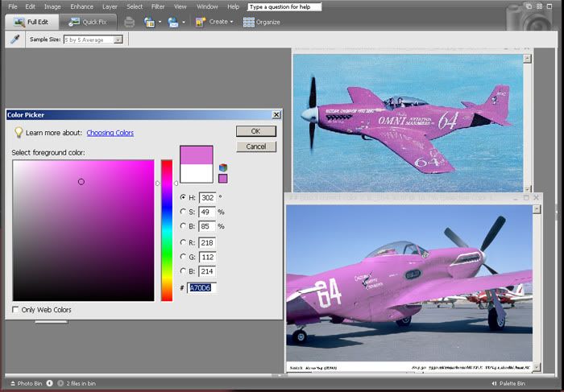Click the lightbulb tip icon
Viewport: 564px width, 392px height.
[x=19, y=132]
